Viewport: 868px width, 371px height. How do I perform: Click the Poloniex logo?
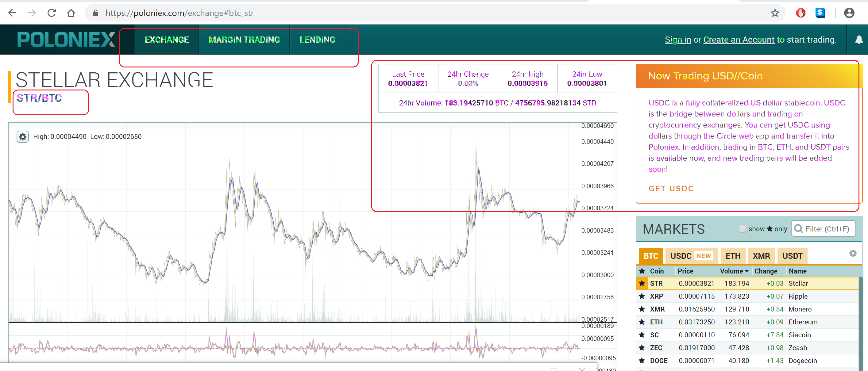(x=66, y=39)
